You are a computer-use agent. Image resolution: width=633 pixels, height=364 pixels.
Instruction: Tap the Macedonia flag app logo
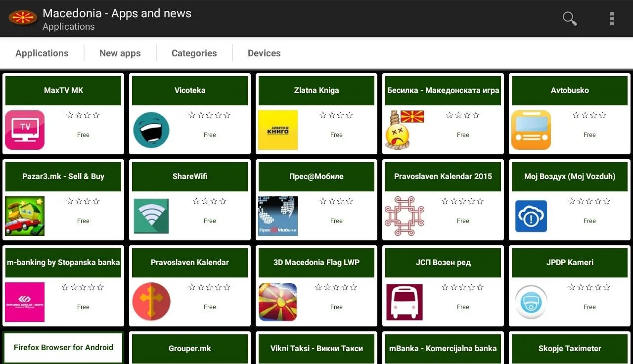(x=23, y=18)
